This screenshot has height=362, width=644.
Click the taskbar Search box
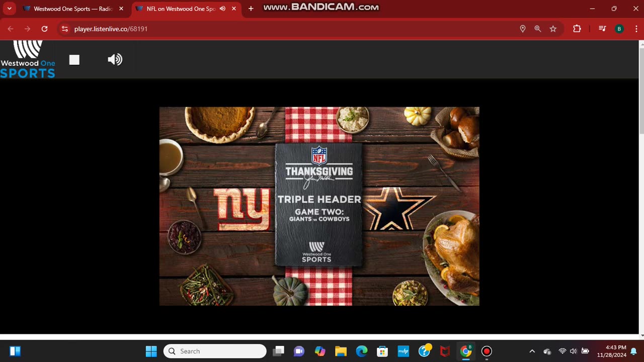click(215, 351)
